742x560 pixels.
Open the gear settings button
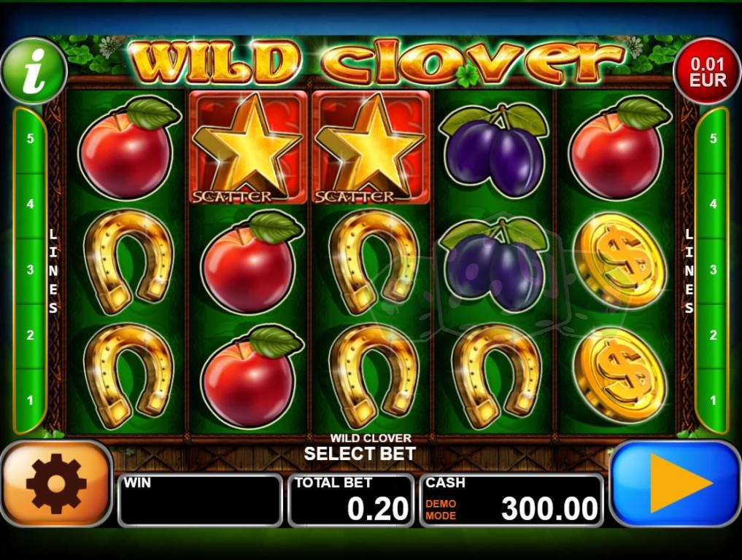point(56,483)
